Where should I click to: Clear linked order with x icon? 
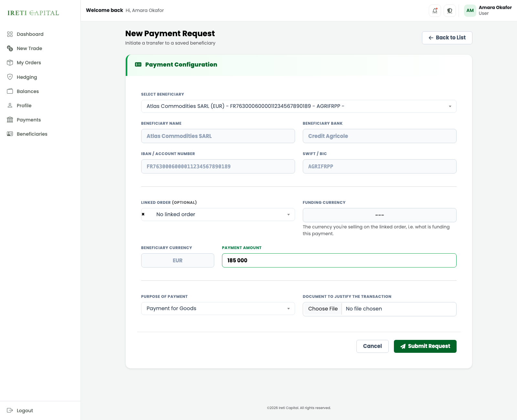click(143, 214)
